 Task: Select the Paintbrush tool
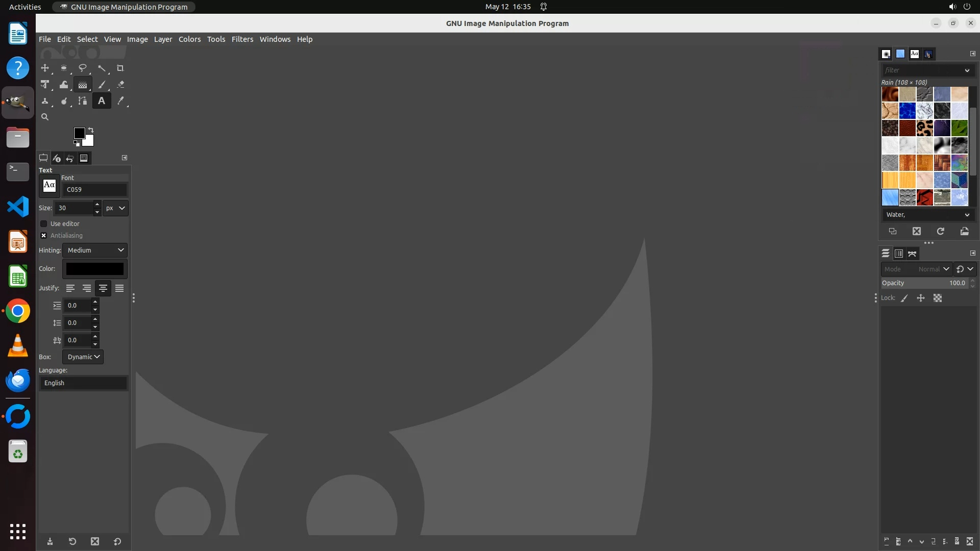(x=102, y=85)
